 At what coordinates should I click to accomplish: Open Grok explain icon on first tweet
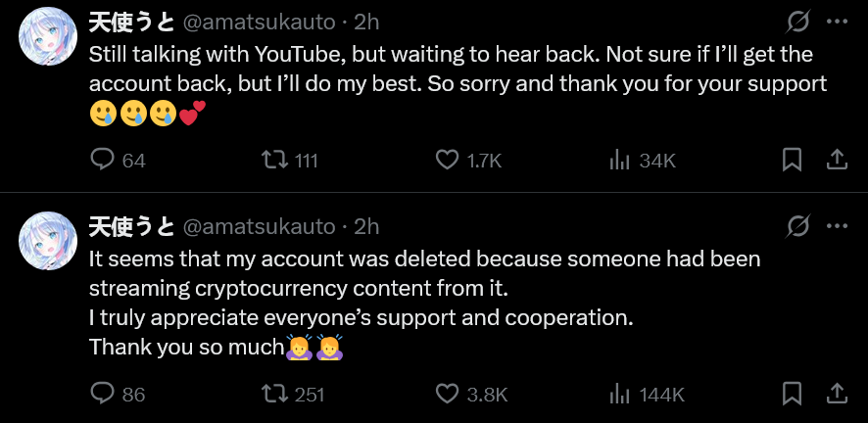coord(798,22)
